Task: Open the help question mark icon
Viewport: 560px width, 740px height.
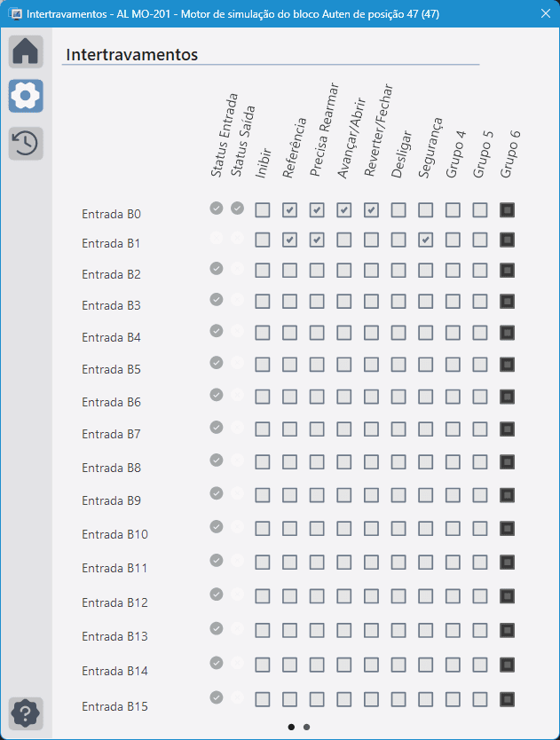Action: click(x=26, y=713)
